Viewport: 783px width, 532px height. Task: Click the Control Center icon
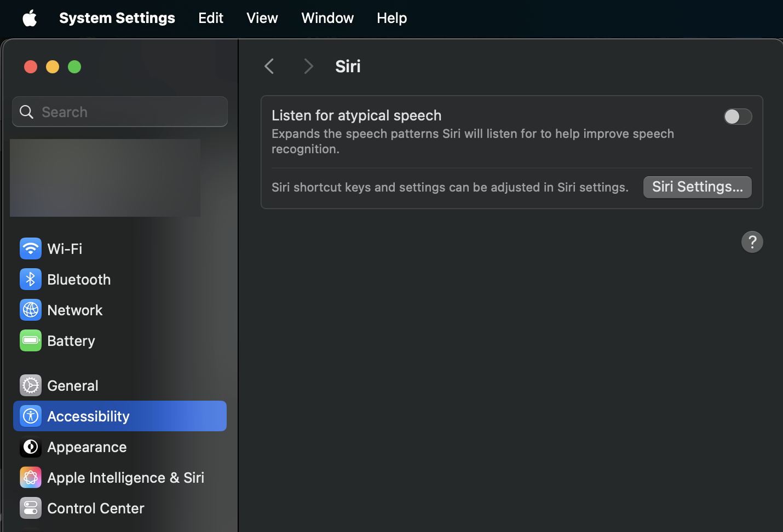[x=31, y=508]
